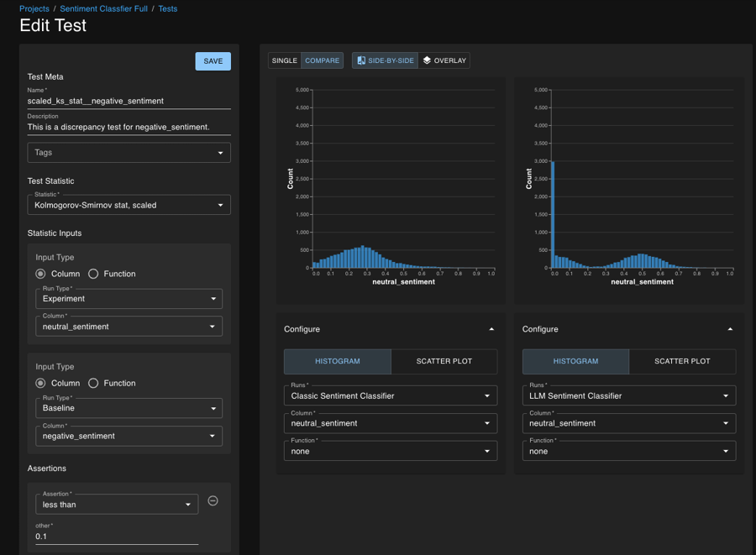Select Histogram tab in right panel
756x555 pixels.
point(575,361)
